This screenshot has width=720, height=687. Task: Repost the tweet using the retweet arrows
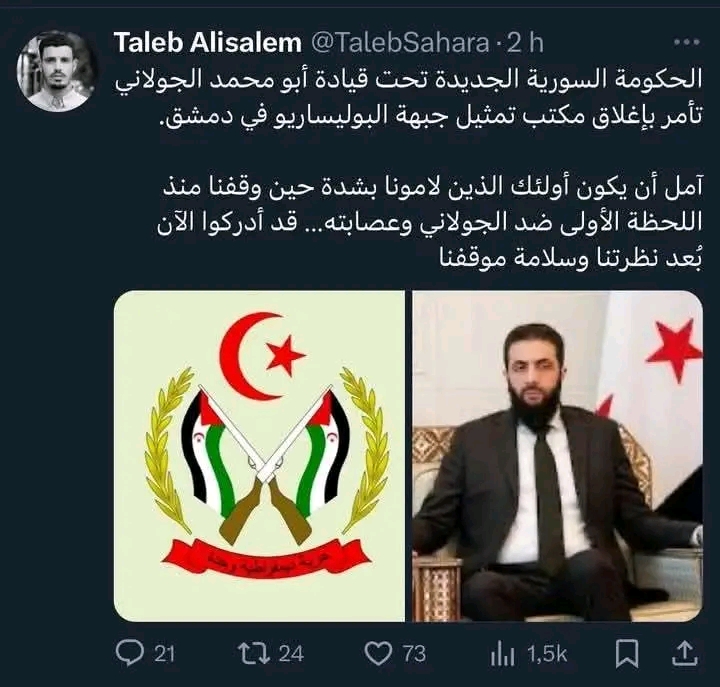tap(253, 653)
